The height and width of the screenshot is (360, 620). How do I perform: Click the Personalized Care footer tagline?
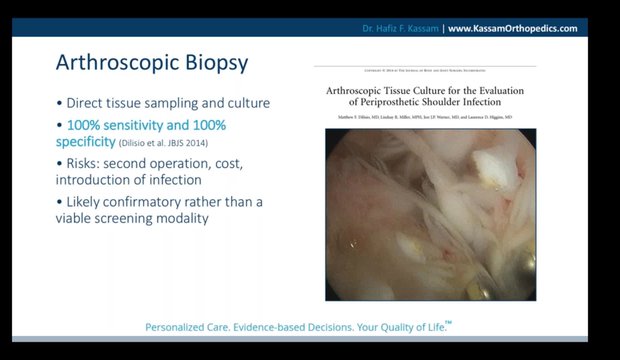pos(298,327)
